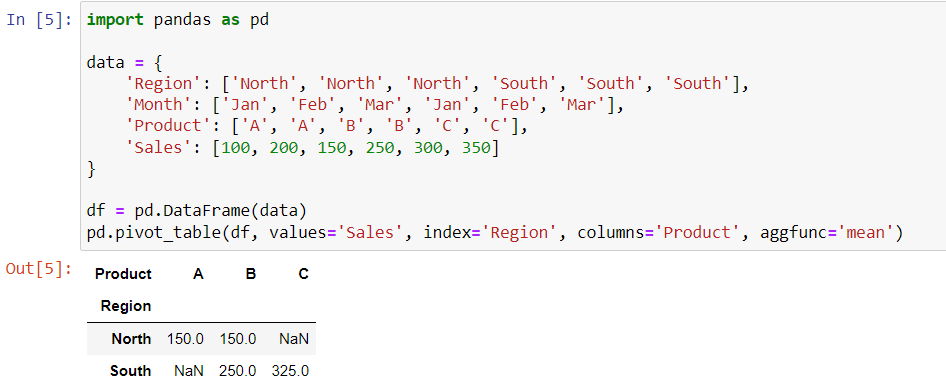
Task: Click the 325.0 cell in South row
Action: (290, 371)
